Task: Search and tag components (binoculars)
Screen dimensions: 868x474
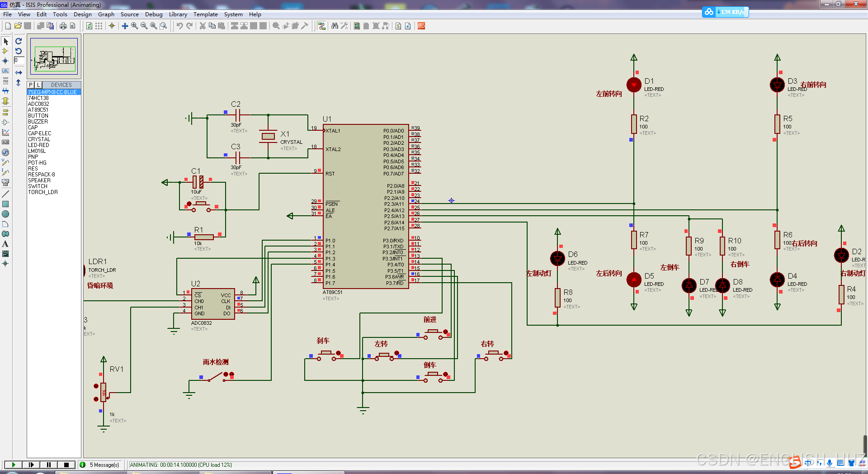Action: (335, 26)
